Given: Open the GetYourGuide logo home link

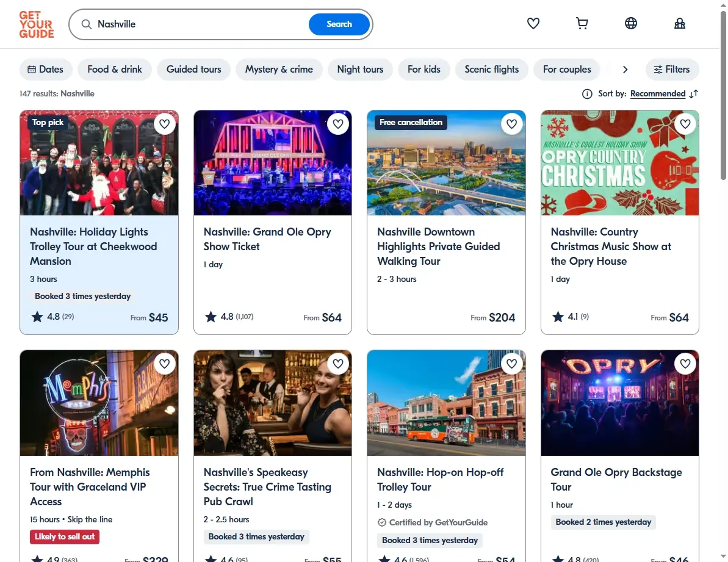Looking at the screenshot, I should click(x=37, y=24).
